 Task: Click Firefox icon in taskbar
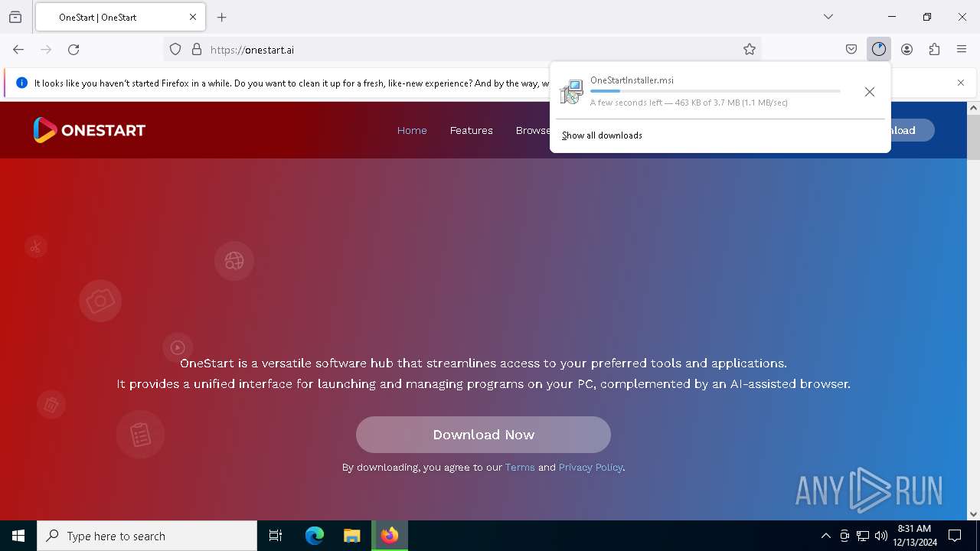click(390, 536)
